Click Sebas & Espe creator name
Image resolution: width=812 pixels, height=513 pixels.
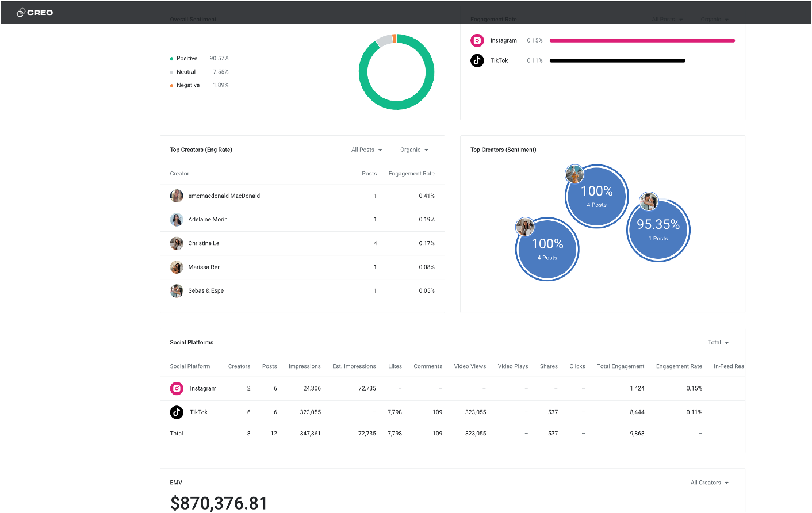click(x=205, y=290)
